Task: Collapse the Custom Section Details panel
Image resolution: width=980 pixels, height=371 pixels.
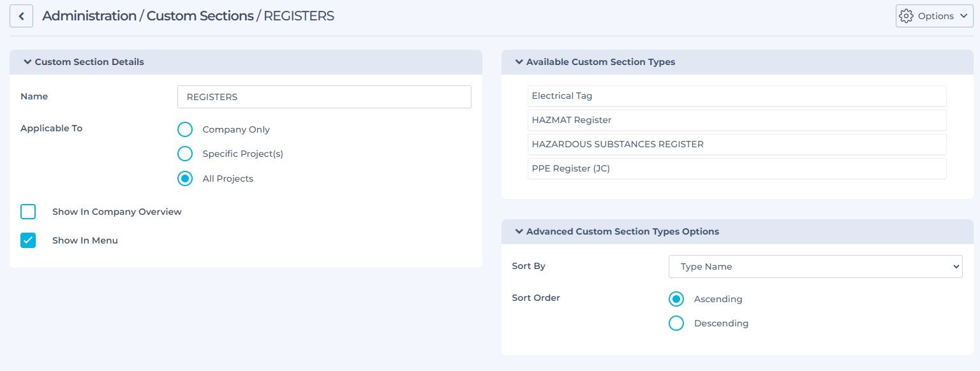Action: coord(27,62)
